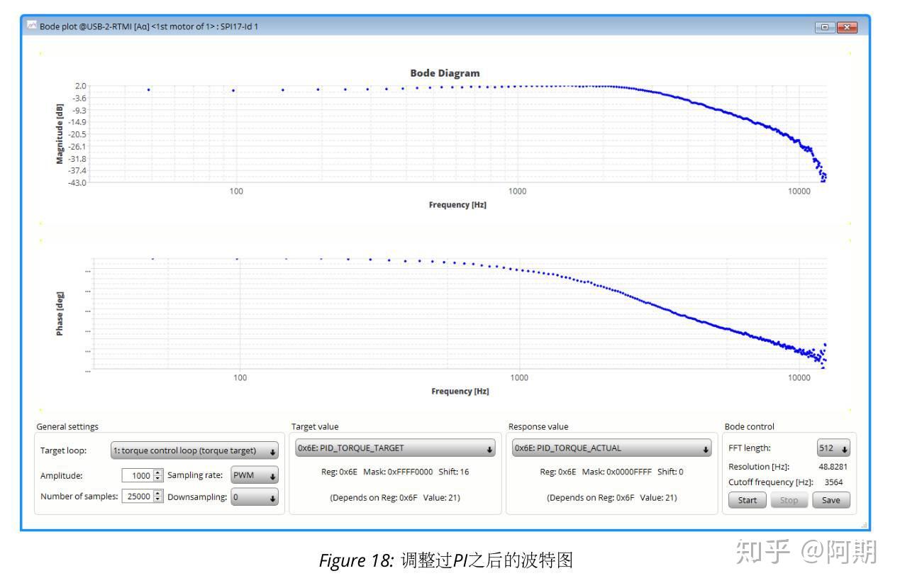Screen dimensions: 900x588
Task: Click the Bode plot icon in the title bar
Action: pyautogui.click(x=33, y=26)
